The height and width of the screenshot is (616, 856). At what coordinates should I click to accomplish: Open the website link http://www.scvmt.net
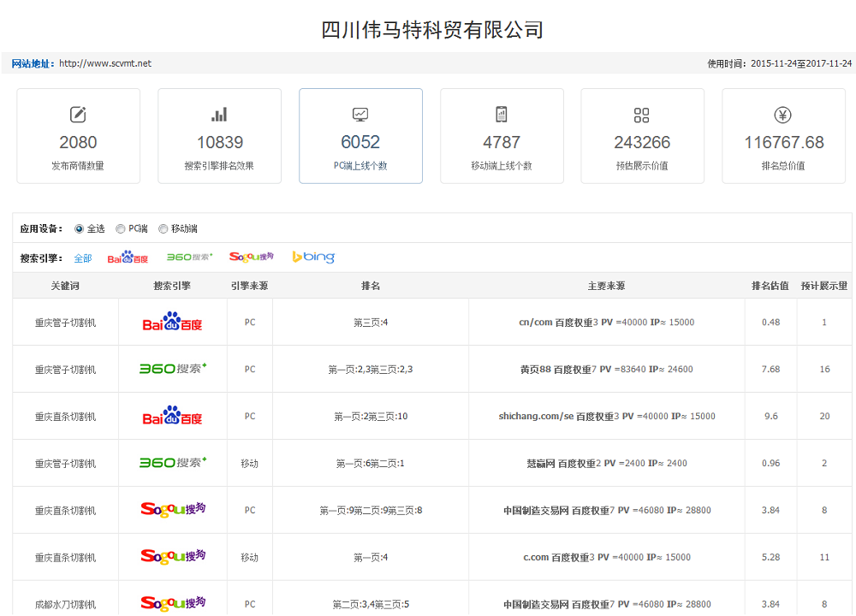pos(105,62)
